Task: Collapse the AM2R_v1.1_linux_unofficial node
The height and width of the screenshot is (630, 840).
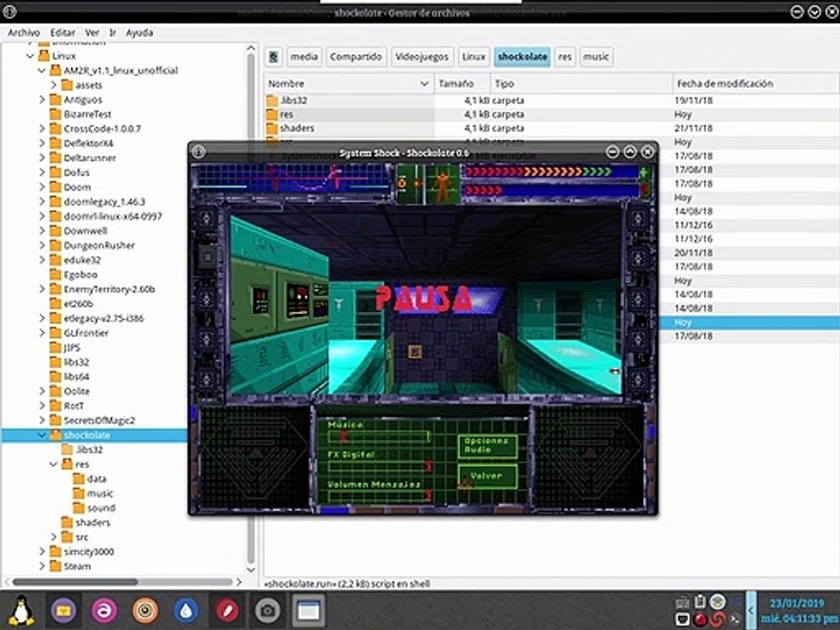Action: 42,70
